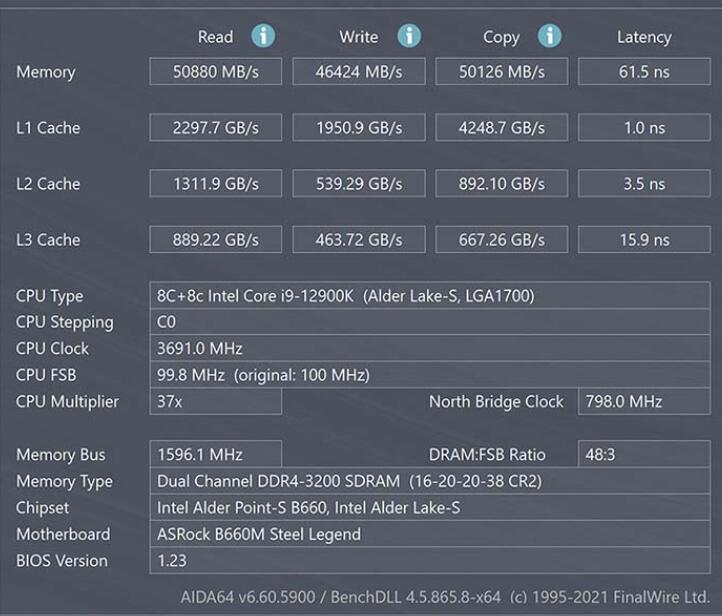Click the Memory Copy value box
This screenshot has width=722, height=616.
501,72
